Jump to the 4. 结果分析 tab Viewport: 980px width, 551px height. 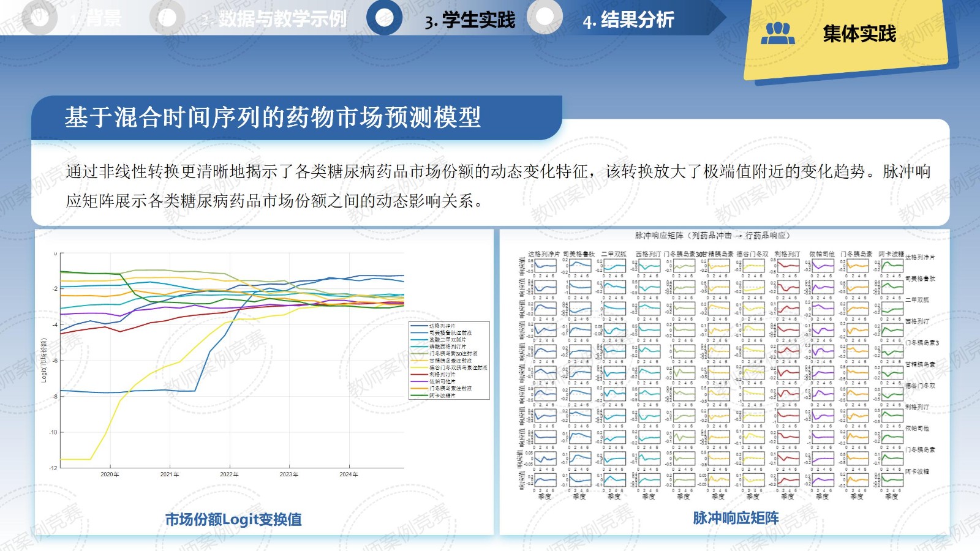pos(628,20)
